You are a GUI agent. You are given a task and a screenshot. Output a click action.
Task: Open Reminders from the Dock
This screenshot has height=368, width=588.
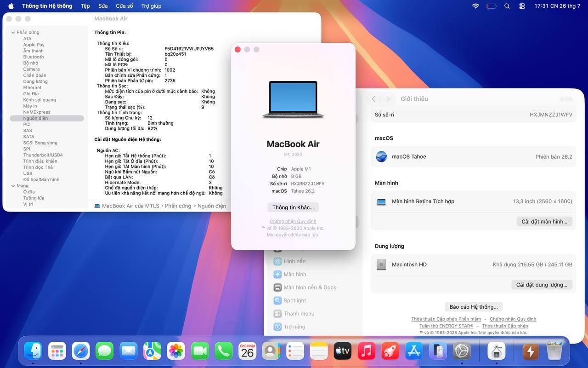[x=295, y=351]
